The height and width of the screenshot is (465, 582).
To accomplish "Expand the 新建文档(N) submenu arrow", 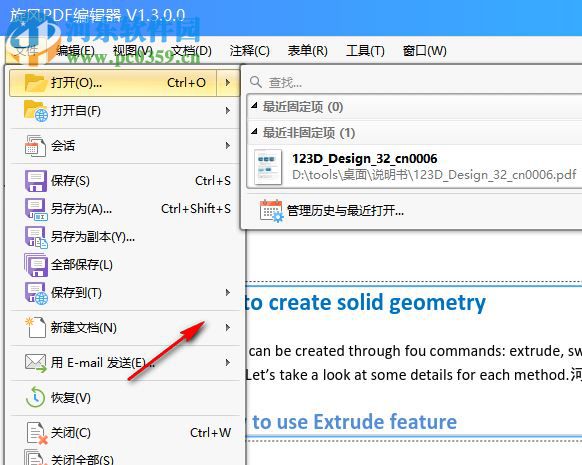I will pyautogui.click(x=228, y=328).
